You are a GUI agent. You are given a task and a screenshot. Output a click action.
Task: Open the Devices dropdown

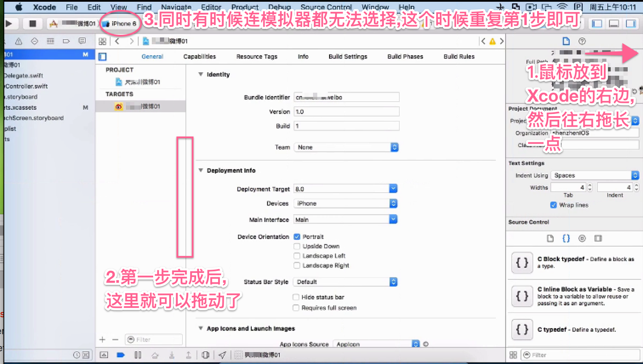(x=346, y=204)
